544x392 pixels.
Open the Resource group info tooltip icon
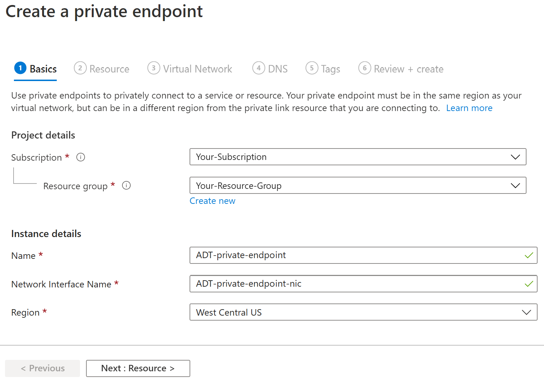(126, 186)
